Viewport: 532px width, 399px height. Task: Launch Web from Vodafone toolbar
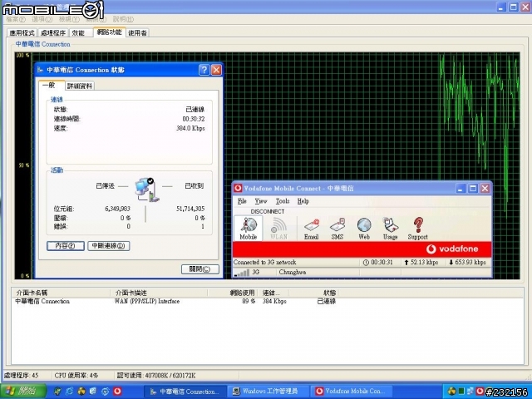tap(364, 229)
